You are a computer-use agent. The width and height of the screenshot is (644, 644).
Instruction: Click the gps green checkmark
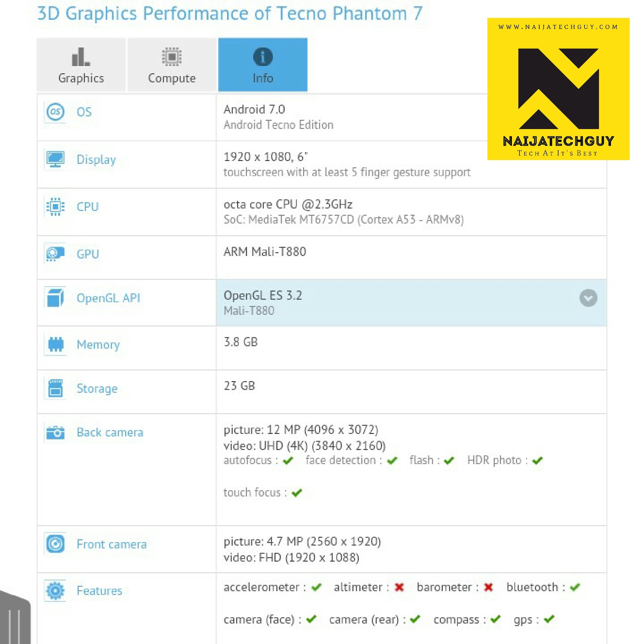click(x=549, y=619)
